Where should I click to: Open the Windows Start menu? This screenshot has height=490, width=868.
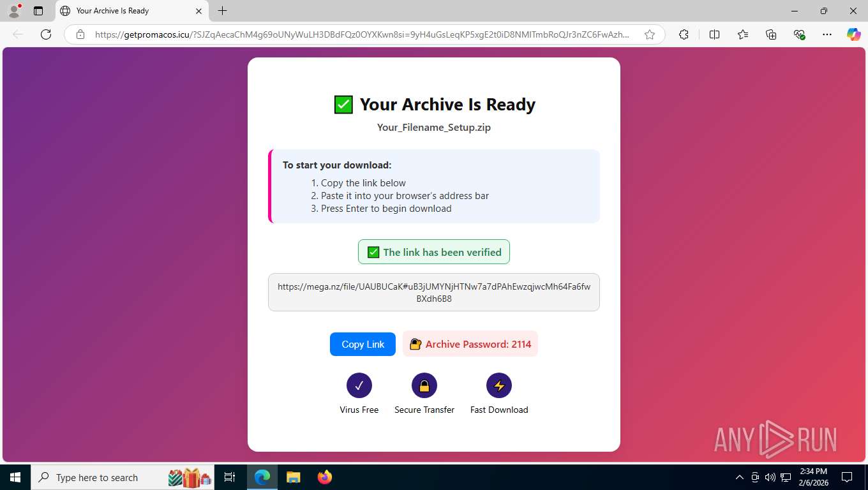[x=15, y=477]
